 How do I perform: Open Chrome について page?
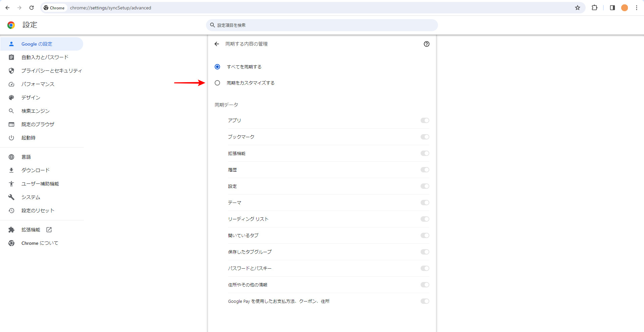pyautogui.click(x=40, y=243)
